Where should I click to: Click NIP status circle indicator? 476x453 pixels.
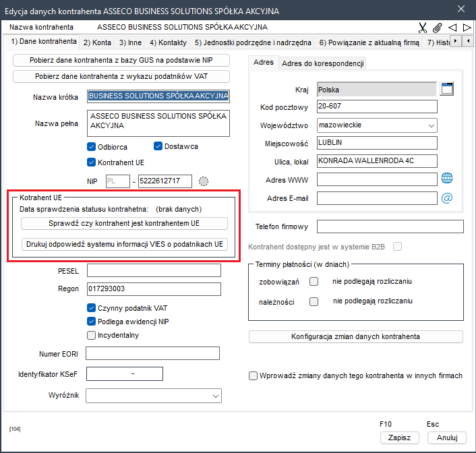pos(204,181)
